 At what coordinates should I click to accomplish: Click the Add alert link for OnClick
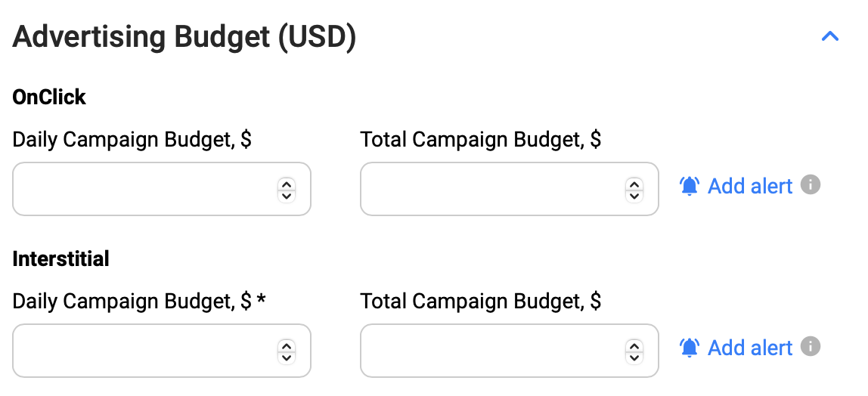point(749,186)
